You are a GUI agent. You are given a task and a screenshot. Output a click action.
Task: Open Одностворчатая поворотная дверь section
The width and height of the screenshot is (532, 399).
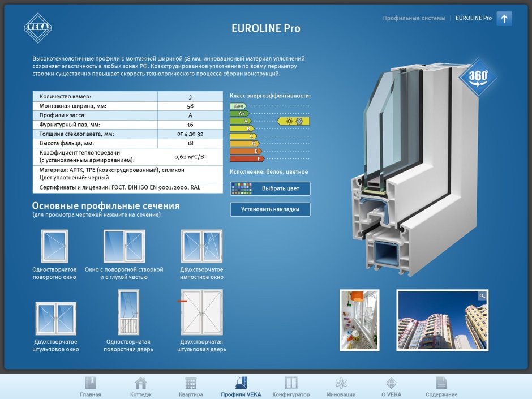click(128, 312)
